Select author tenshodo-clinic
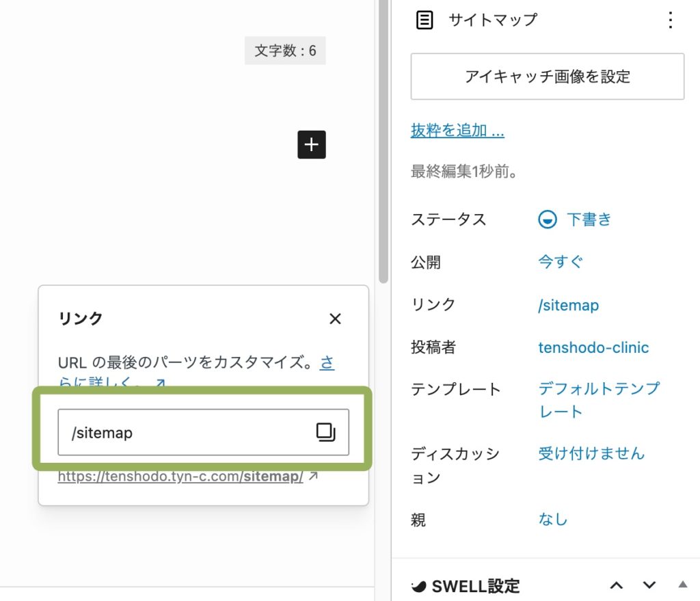 pos(593,347)
